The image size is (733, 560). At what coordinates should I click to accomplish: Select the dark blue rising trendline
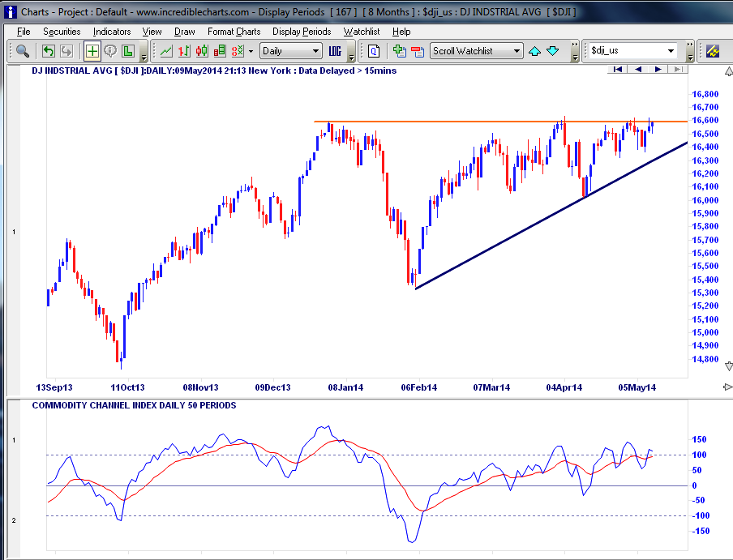pos(551,216)
